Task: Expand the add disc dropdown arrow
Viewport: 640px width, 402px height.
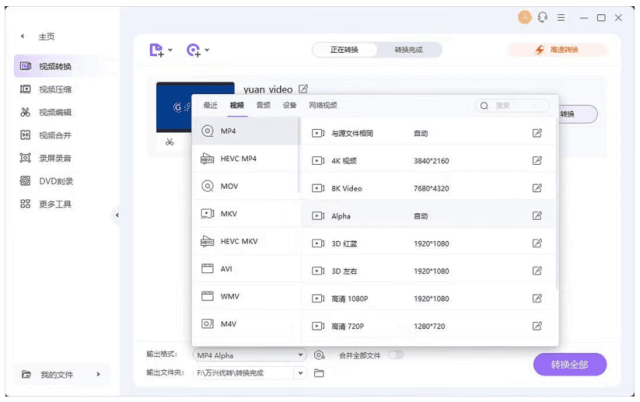Action: [207, 50]
